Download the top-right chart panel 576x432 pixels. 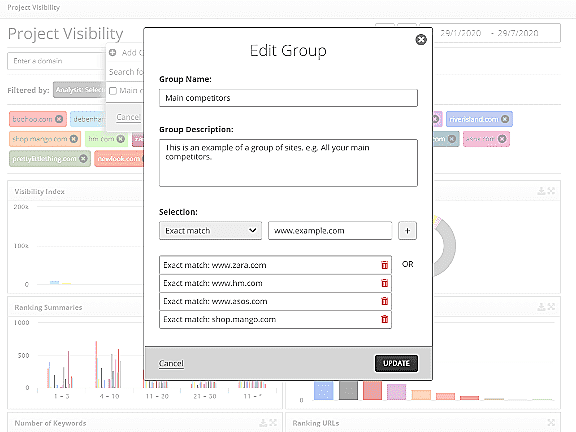click(x=541, y=191)
